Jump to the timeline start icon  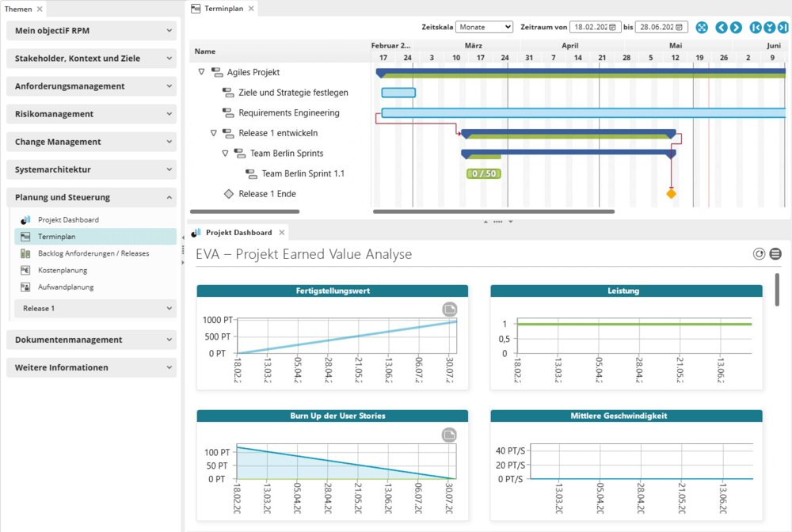[756, 28]
